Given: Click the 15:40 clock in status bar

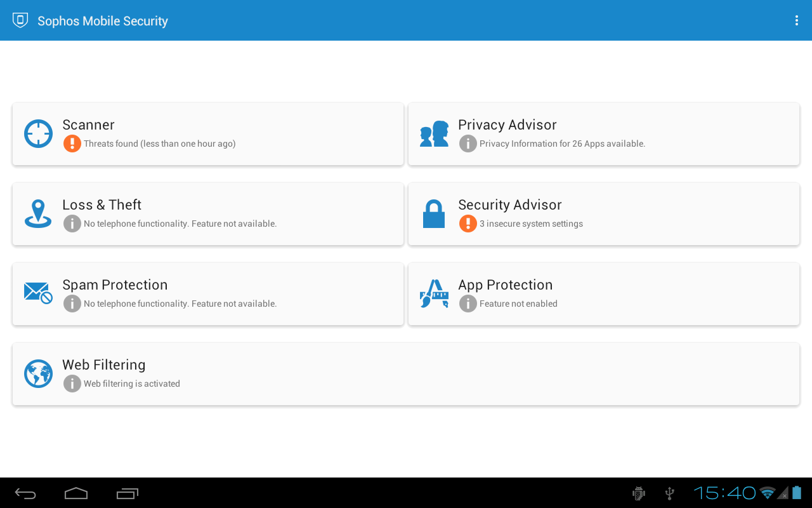Looking at the screenshot, I should [x=724, y=493].
